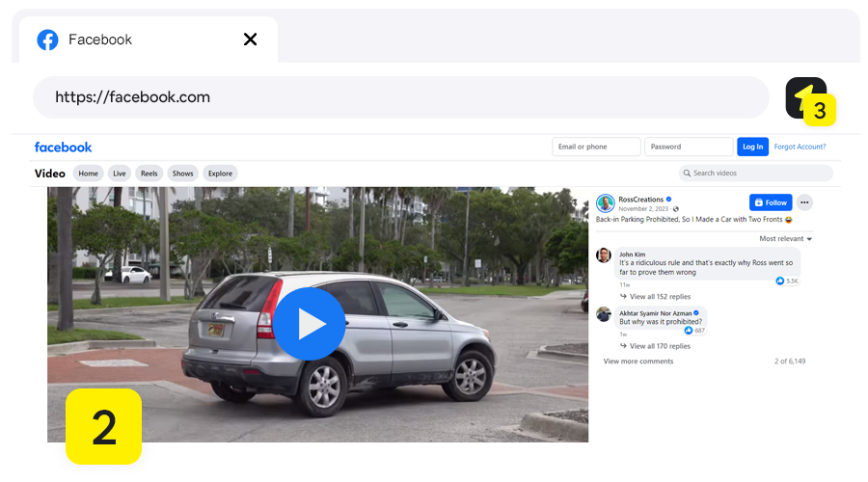Click RossCreations profile picture
The width and height of the screenshot is (868, 482).
pyautogui.click(x=605, y=202)
